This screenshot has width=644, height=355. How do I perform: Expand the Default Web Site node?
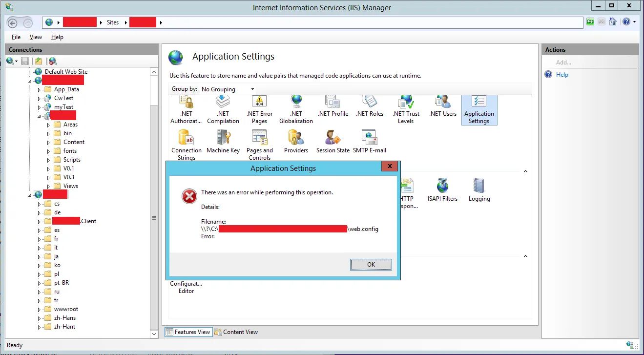(x=30, y=72)
